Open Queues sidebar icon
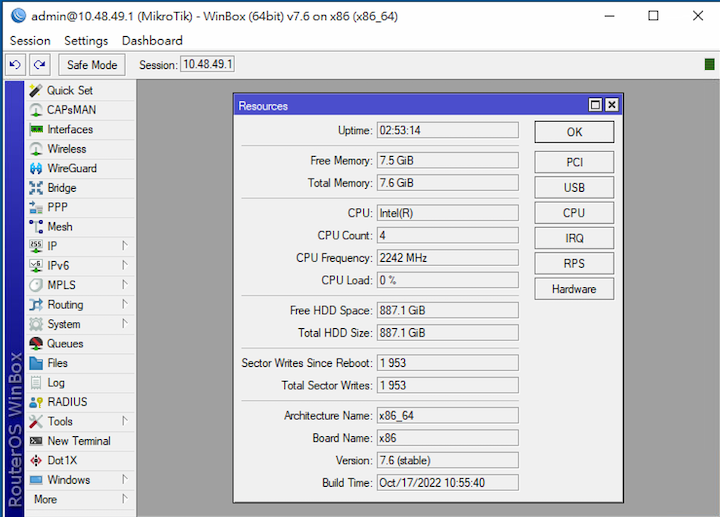 [36, 343]
